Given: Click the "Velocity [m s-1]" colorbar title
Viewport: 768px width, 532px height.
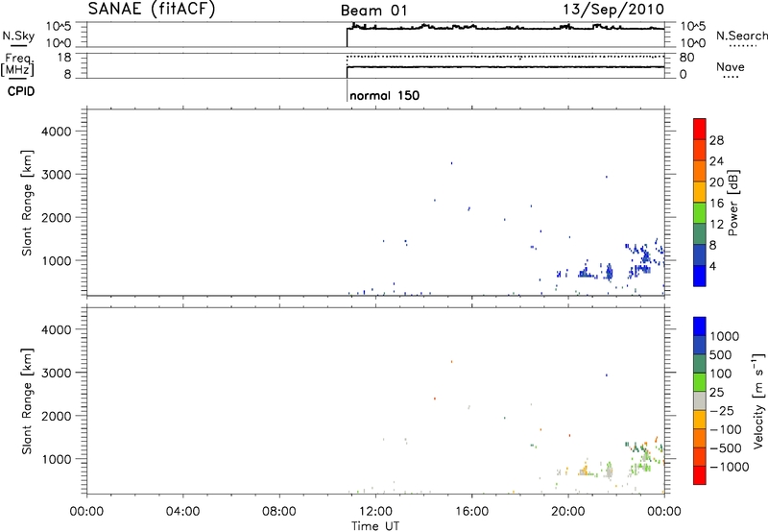Looking at the screenshot, I should coord(758,400).
